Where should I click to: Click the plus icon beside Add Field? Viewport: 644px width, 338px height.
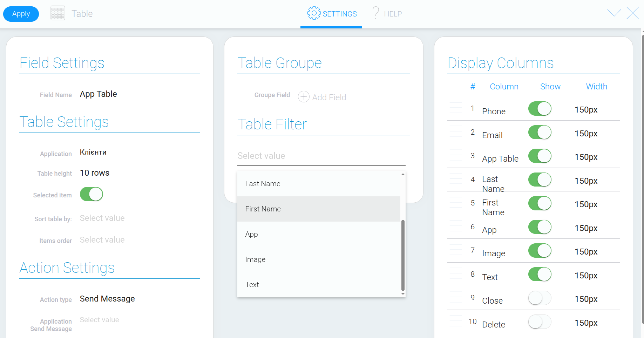(304, 96)
